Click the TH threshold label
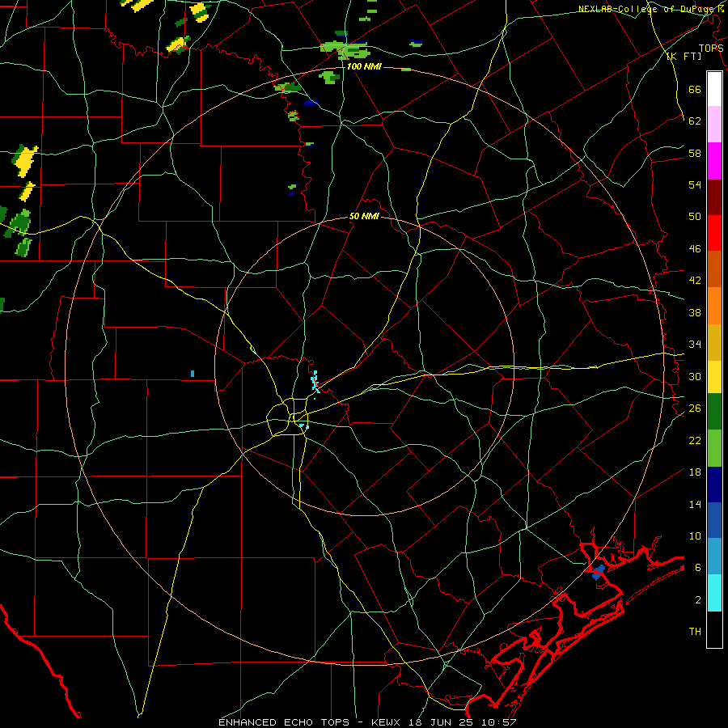This screenshot has height=728, width=728. 695,632
